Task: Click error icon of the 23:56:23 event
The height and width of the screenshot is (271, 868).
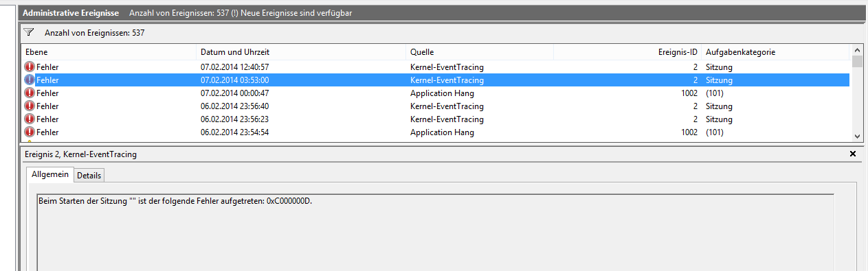Action: [30, 119]
